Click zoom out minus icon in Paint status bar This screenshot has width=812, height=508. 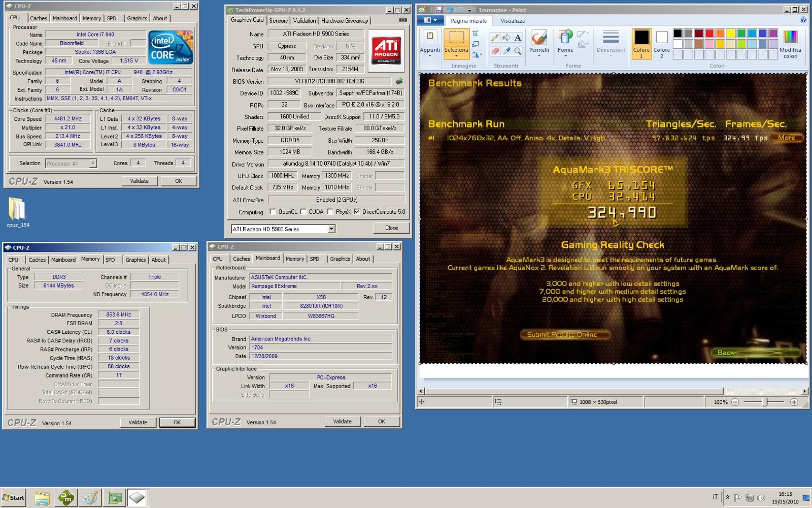click(735, 402)
